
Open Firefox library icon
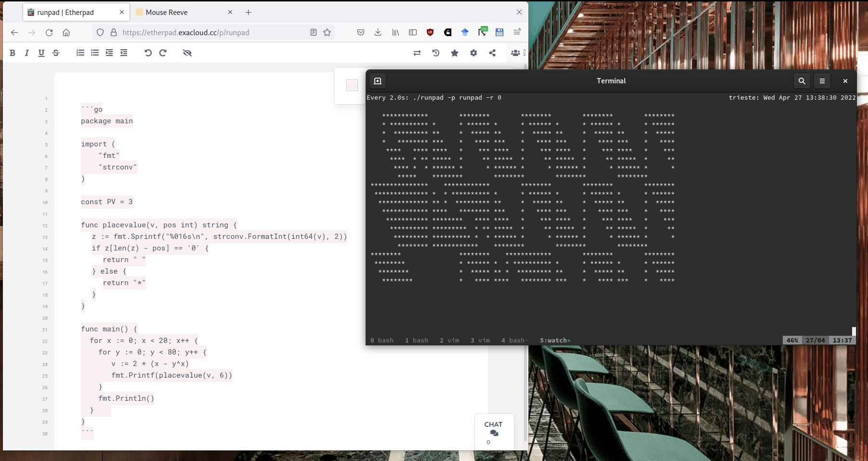click(x=395, y=32)
